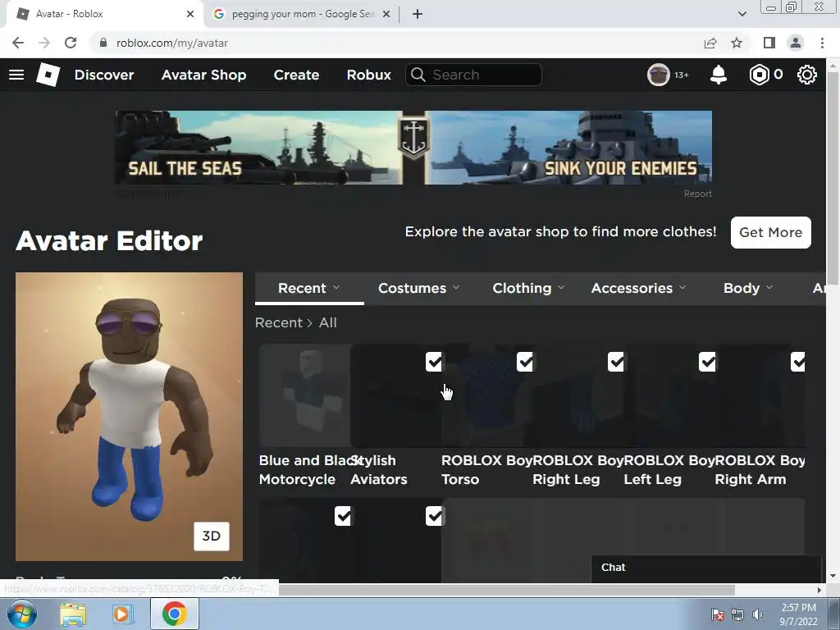
Task: Open the tab search dropdown arrow
Action: point(742,14)
